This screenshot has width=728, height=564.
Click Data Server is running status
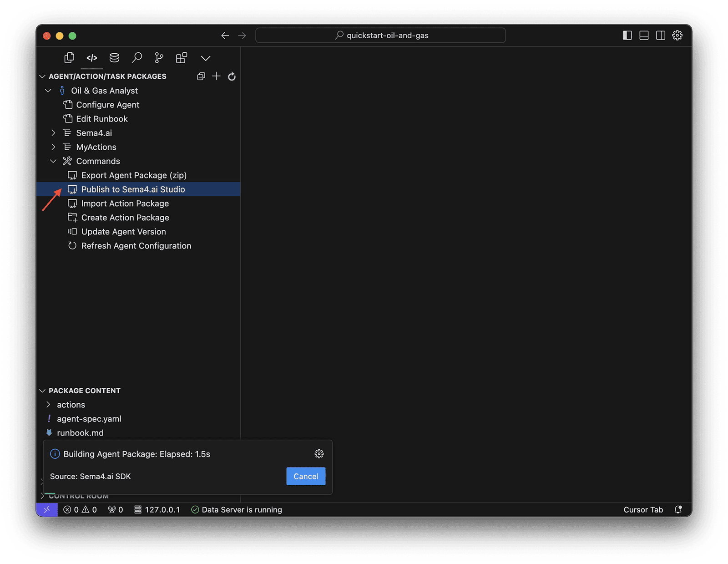click(236, 509)
